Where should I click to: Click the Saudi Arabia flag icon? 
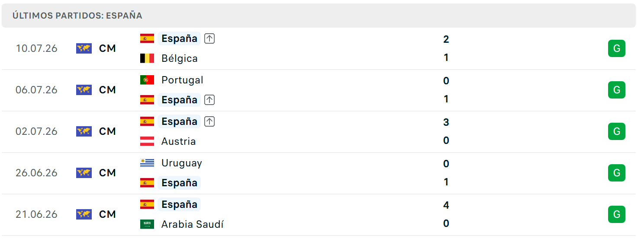147,224
